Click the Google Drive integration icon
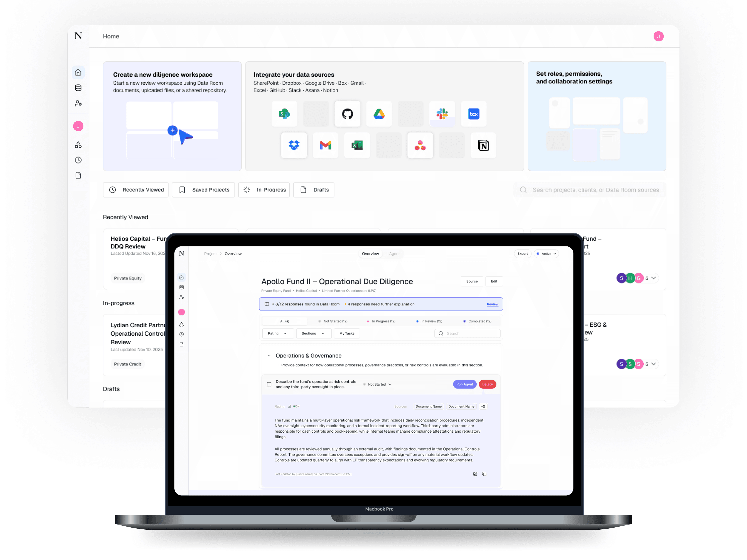This screenshot has width=747, height=560. (379, 114)
